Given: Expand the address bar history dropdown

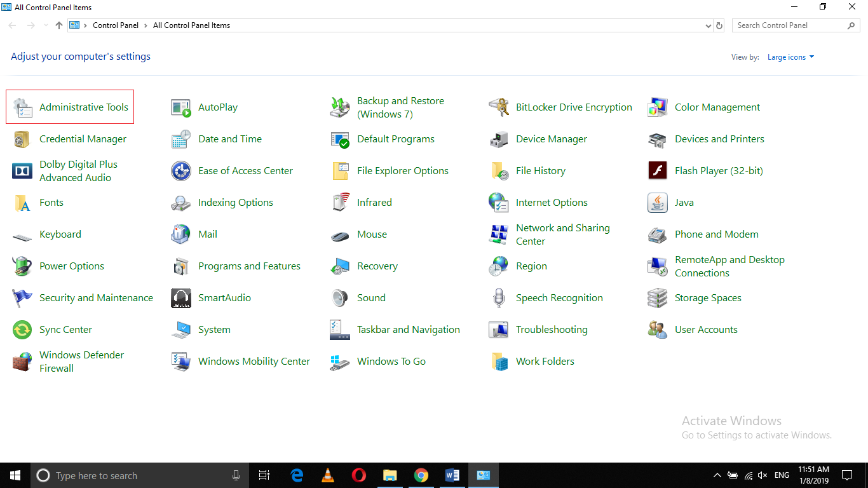Looking at the screenshot, I should [x=707, y=25].
